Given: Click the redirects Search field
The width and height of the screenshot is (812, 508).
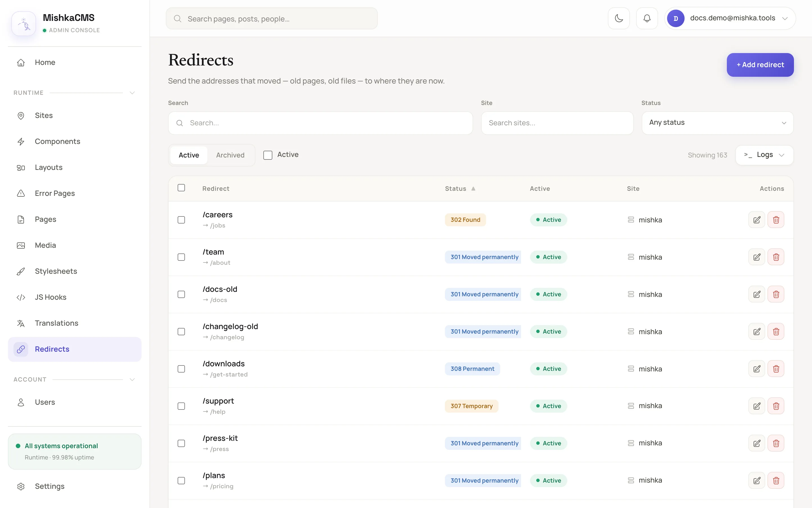Looking at the screenshot, I should click(x=321, y=123).
